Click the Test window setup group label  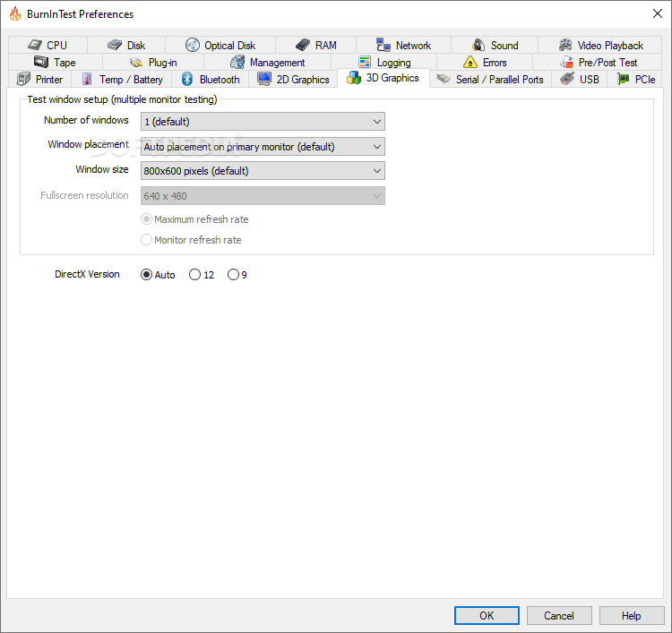122,99
